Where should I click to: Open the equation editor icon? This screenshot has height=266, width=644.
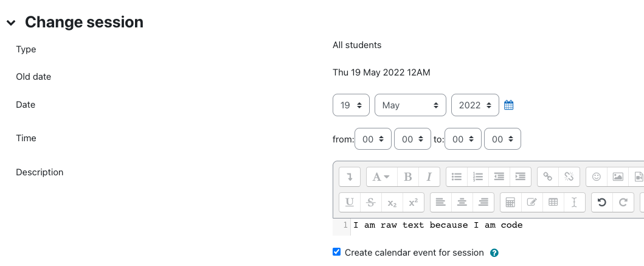pyautogui.click(x=511, y=202)
